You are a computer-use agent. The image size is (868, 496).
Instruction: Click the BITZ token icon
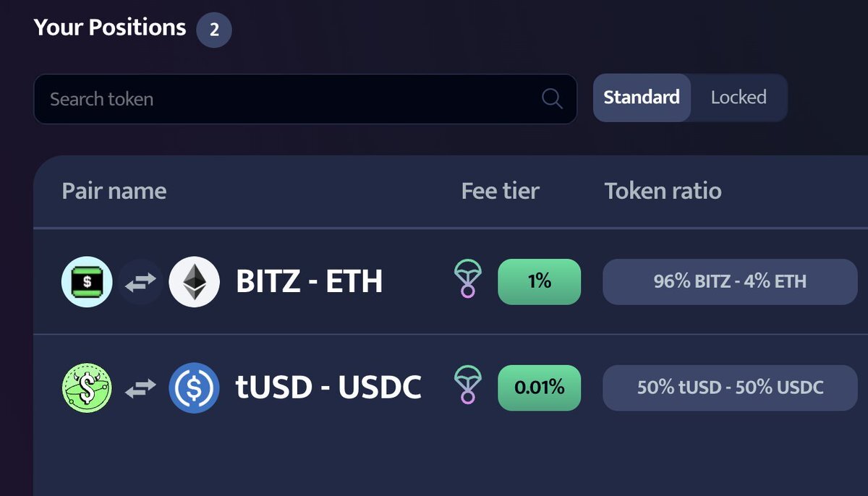(x=87, y=281)
